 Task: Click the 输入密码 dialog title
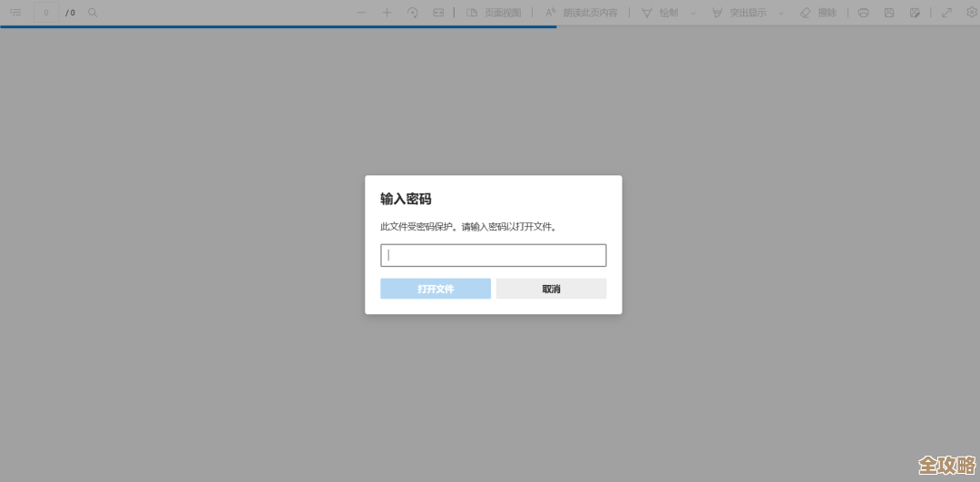[406, 199]
